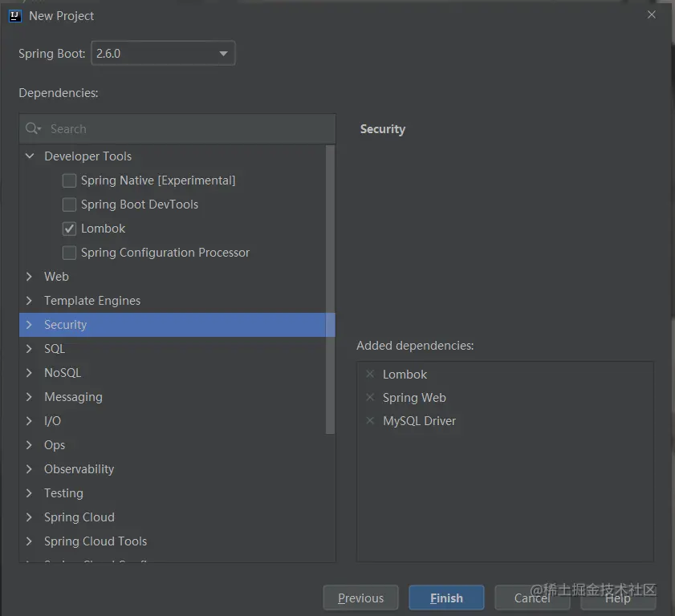Click the IntelliJ IDEA logo icon

coord(15,16)
